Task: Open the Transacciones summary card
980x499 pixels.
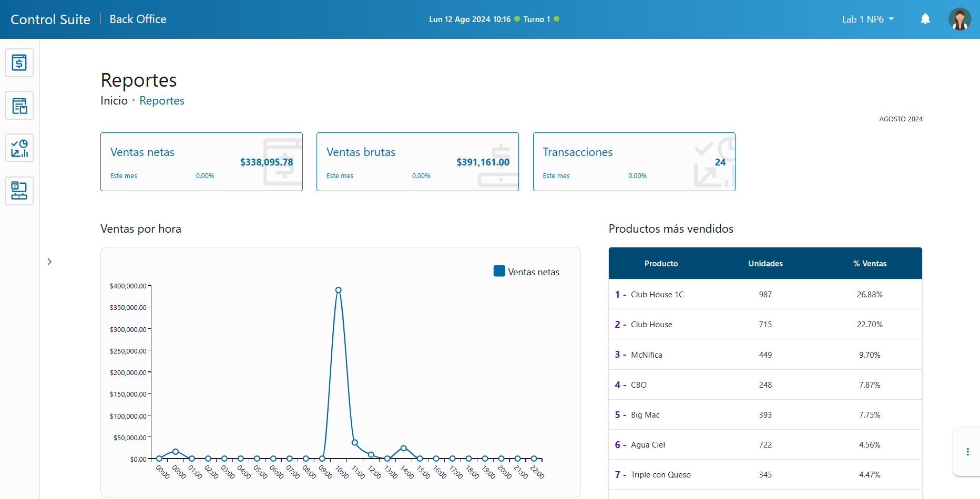Action: point(634,162)
